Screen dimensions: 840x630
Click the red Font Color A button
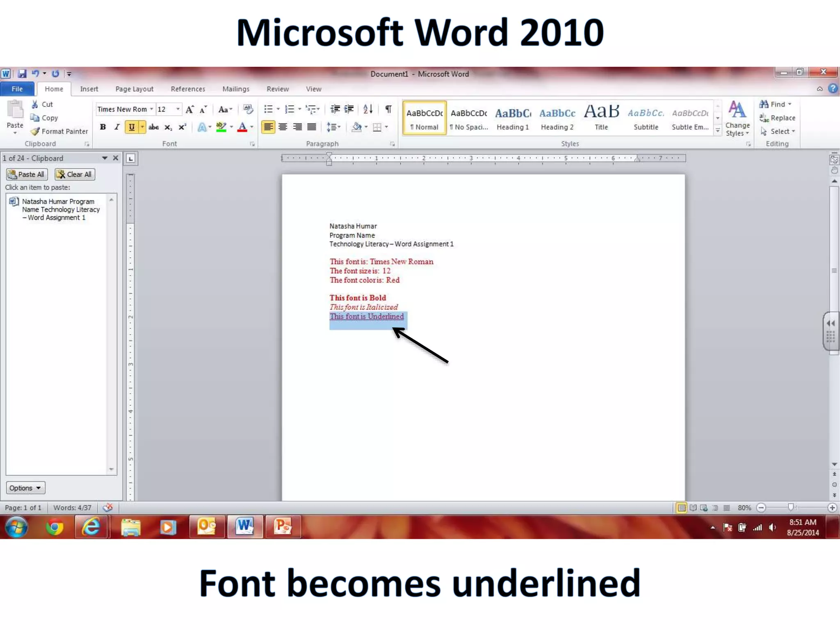[242, 127]
